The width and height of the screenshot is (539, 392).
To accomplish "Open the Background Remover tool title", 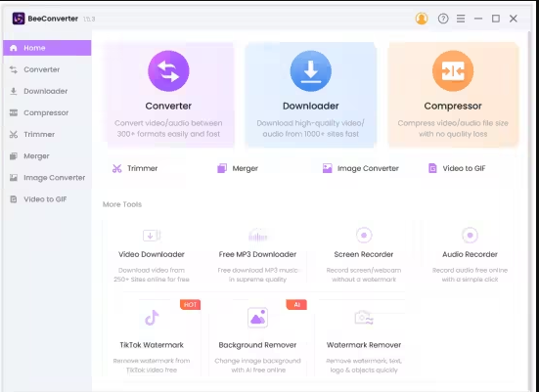I will pyautogui.click(x=257, y=345).
